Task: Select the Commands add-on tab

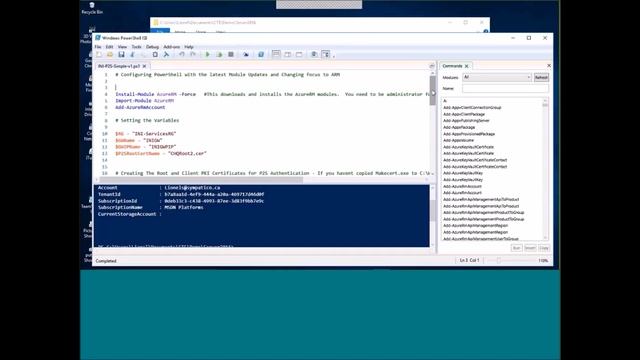Action: pyautogui.click(x=452, y=66)
